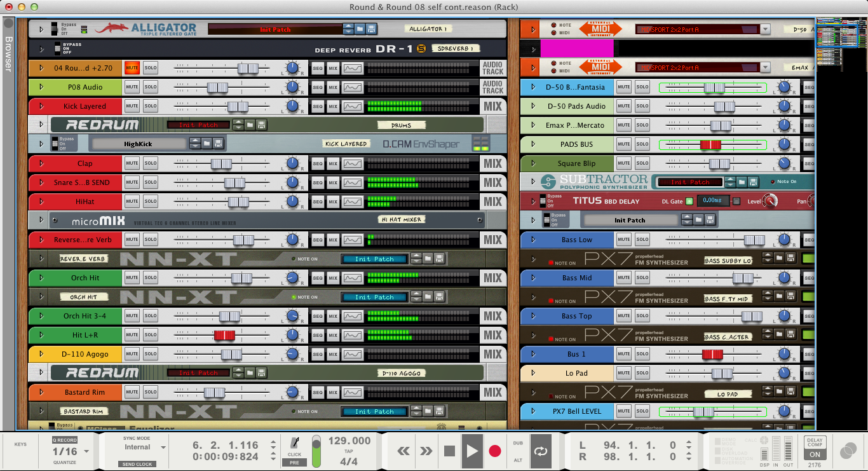
Task: Open waveform display button on HiHat channel
Action: 353,201
